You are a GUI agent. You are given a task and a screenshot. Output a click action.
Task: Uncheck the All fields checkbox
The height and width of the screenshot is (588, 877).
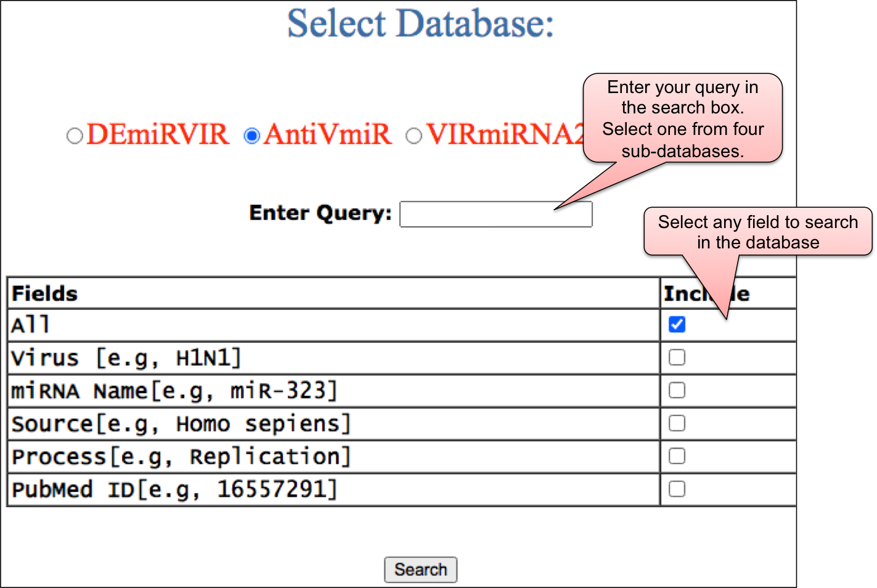[677, 324]
